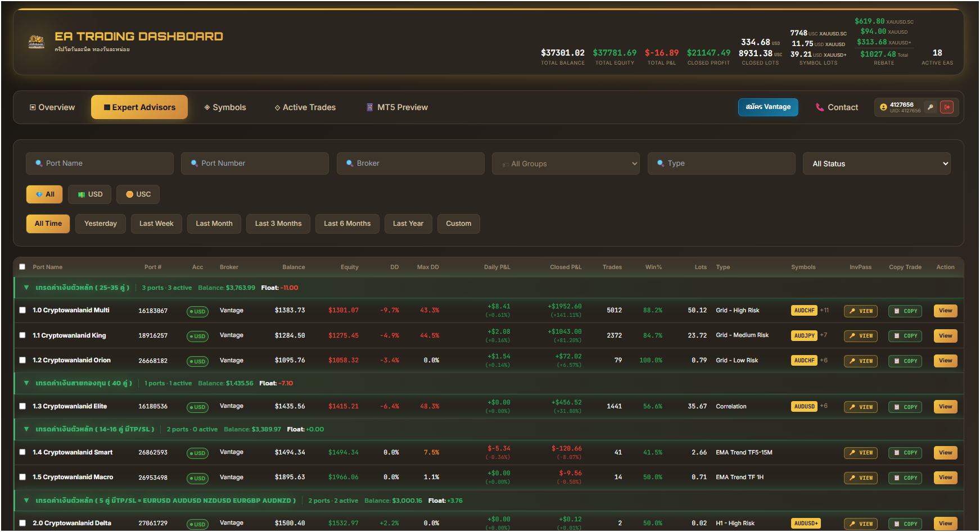
Task: Click the logout icon beside the user ID
Action: (947, 107)
